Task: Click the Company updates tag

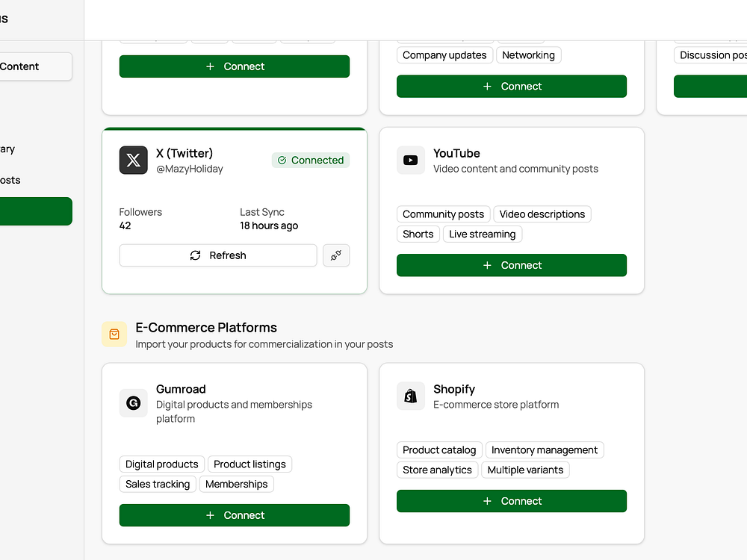Action: [444, 55]
